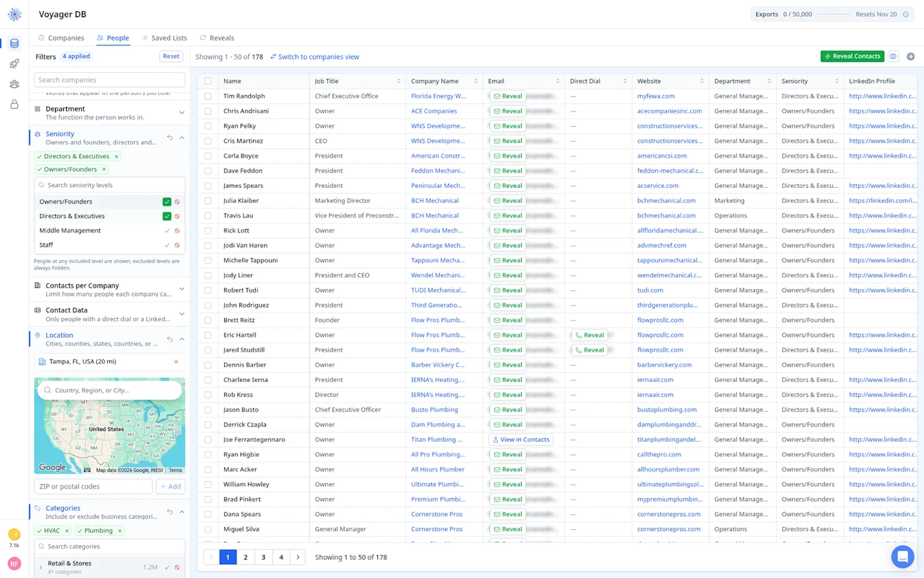Click the Reveal Contacts button
Screen dimensions: 924x578
852,56
